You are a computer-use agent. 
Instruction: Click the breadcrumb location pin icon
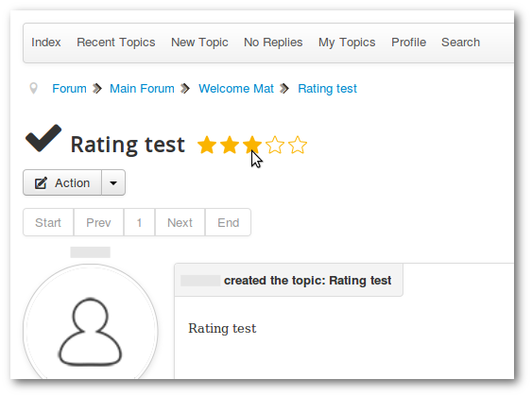(33, 88)
